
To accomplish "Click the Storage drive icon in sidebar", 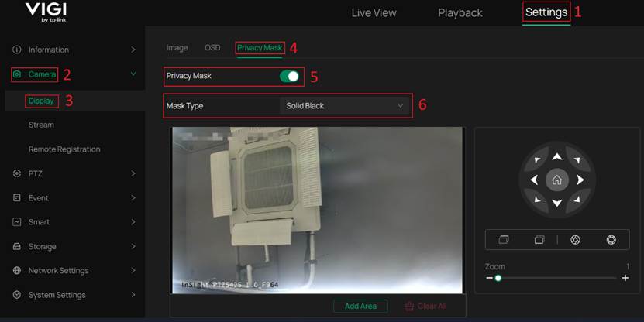I will [17, 246].
